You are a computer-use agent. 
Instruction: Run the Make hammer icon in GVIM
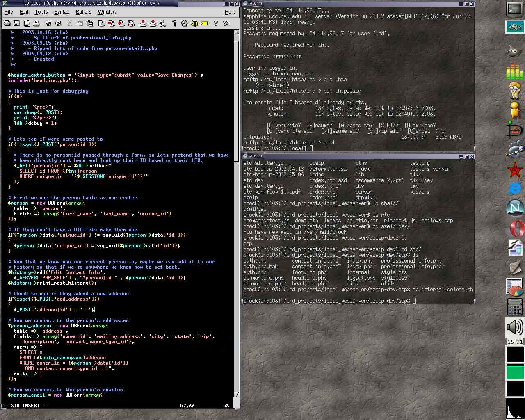(x=174, y=23)
